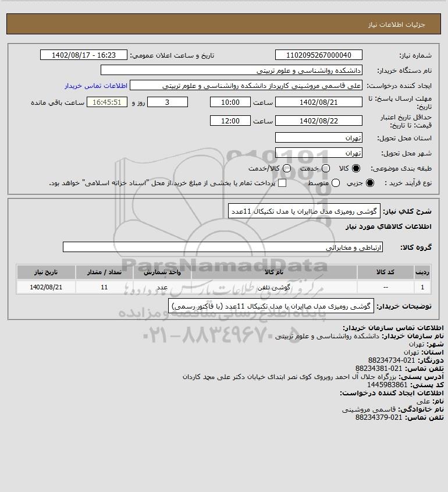The image size is (448, 492).
Task: Click the price validity date 1402/08/22 field
Action: (x=318, y=121)
